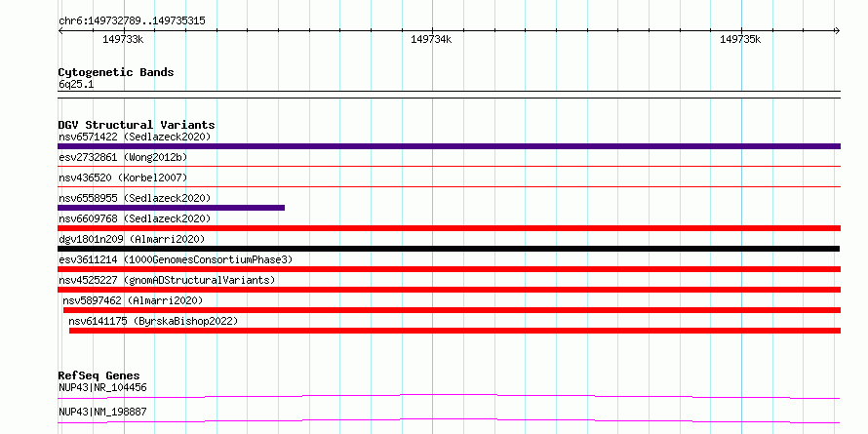Select the black dgv1801n209 variant bar
This screenshot has width=868, height=434.
click(449, 249)
